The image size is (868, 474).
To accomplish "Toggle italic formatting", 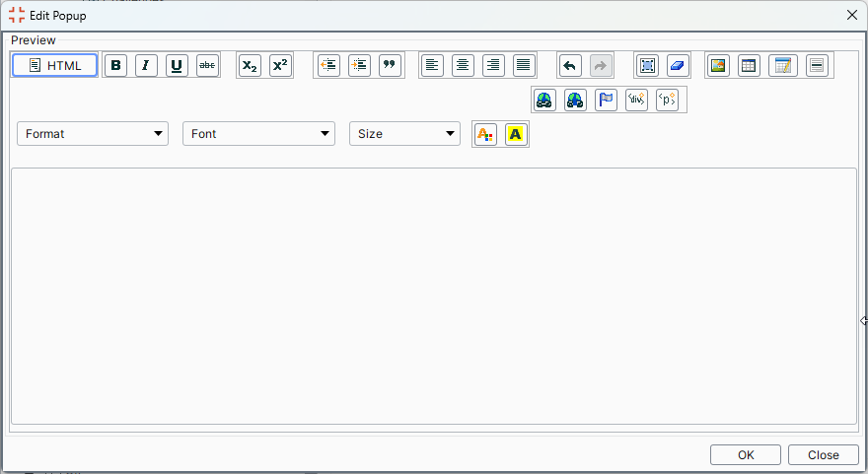I will tap(146, 66).
